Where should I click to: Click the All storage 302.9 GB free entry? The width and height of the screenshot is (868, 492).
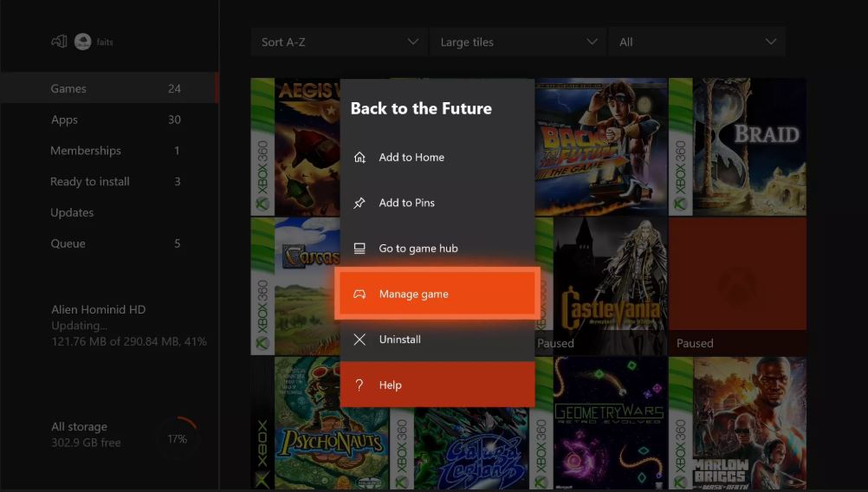86,435
